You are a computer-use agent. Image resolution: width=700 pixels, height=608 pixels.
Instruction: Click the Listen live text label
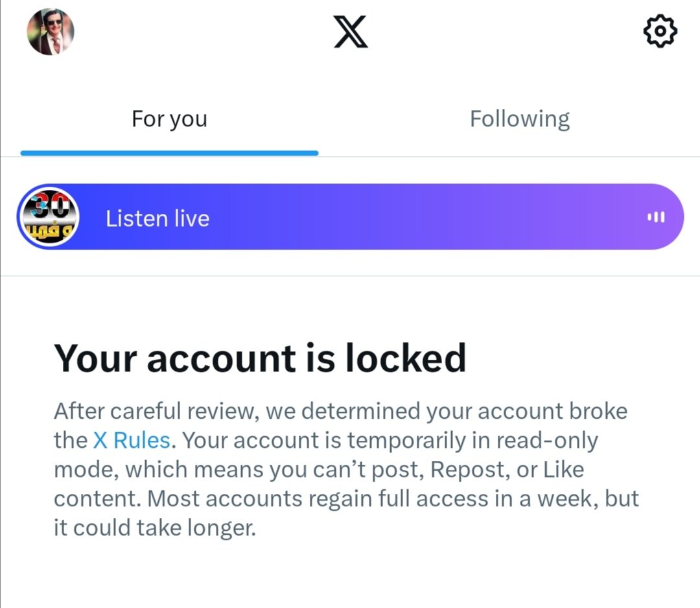click(157, 218)
